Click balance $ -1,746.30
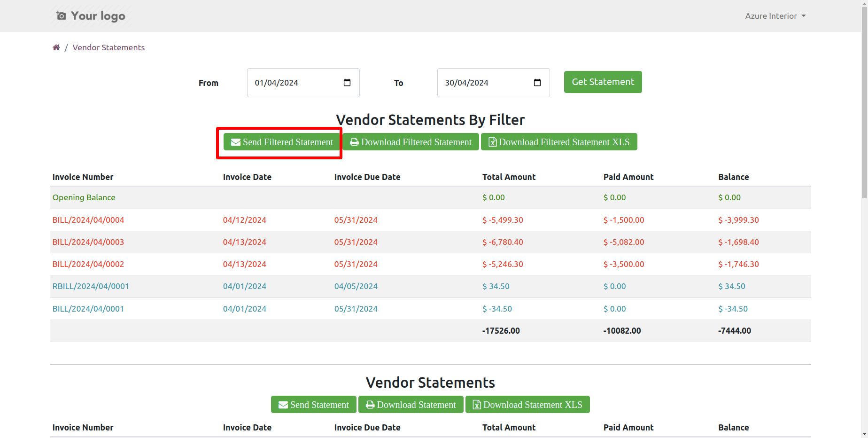Viewport: 868px width, 438px height. pos(738,264)
